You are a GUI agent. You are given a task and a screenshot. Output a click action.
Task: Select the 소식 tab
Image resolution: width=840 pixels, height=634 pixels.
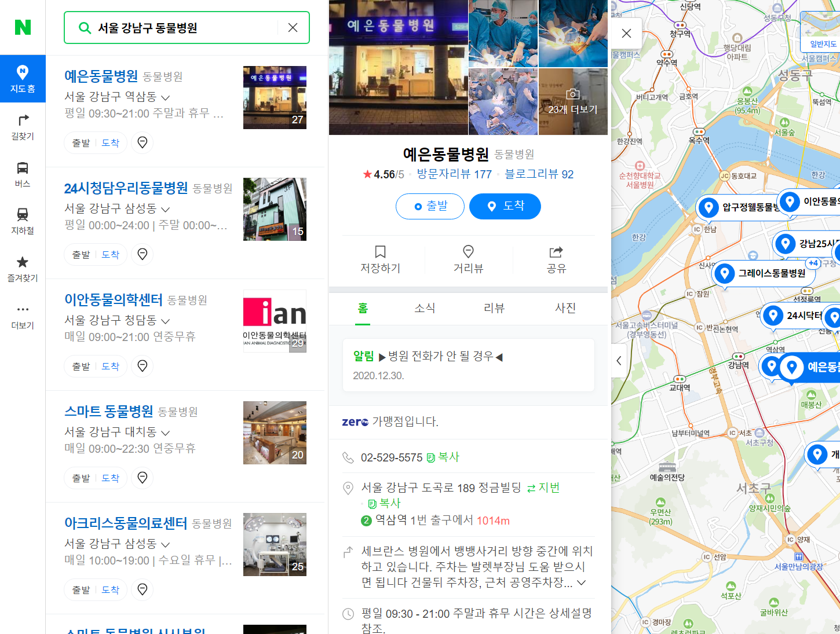[425, 308]
